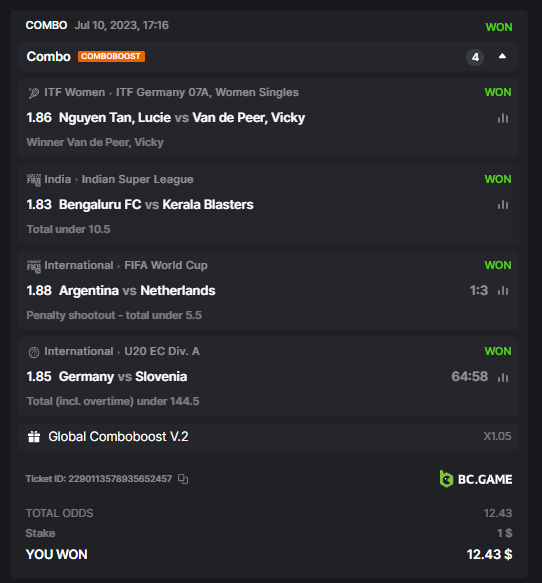Open stats icon for Argentina vs Netherlands

click(x=503, y=291)
